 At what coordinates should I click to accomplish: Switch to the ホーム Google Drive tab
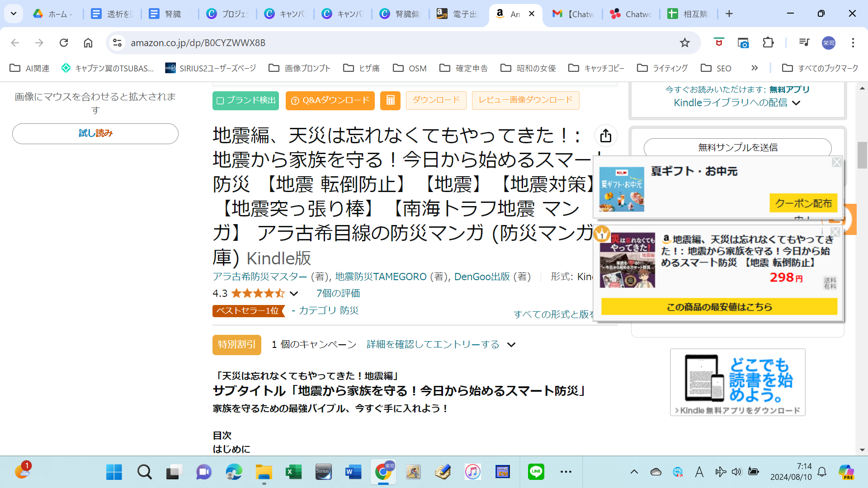[54, 14]
